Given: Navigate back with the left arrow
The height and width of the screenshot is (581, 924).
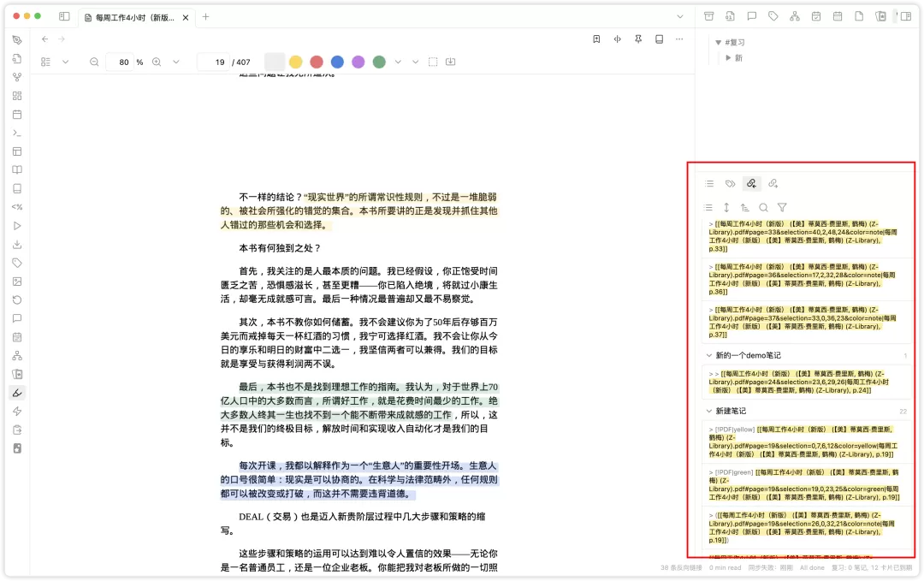Looking at the screenshot, I should 44,39.
